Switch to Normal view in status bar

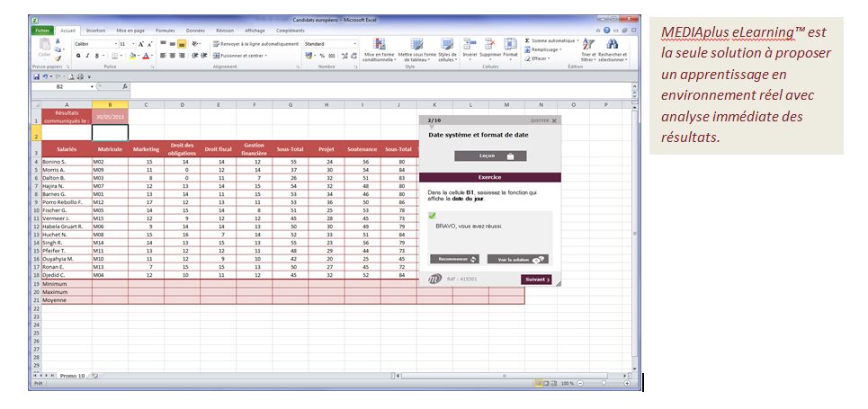pyautogui.click(x=538, y=383)
